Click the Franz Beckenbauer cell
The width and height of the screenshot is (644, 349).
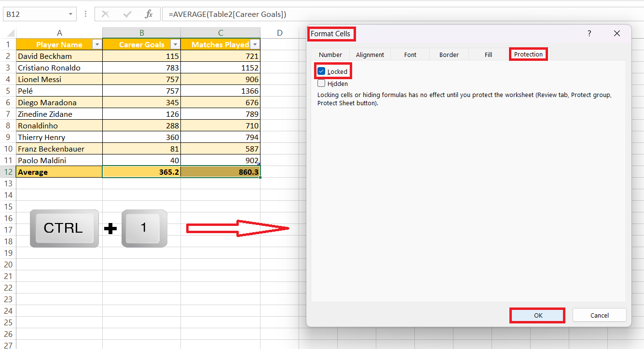[x=59, y=149]
